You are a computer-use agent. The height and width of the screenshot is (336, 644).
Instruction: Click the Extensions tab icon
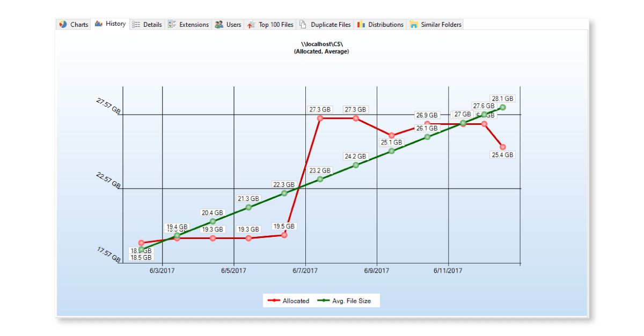click(x=172, y=25)
